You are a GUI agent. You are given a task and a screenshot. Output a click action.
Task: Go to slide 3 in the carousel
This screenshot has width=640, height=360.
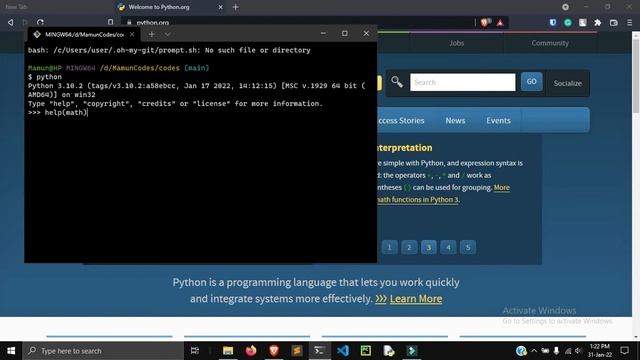[429, 247]
